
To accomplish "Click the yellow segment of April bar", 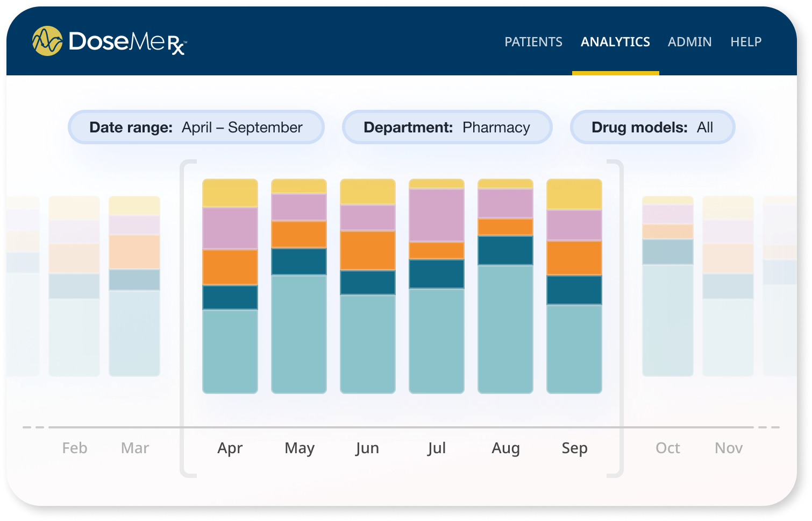I will [230, 193].
